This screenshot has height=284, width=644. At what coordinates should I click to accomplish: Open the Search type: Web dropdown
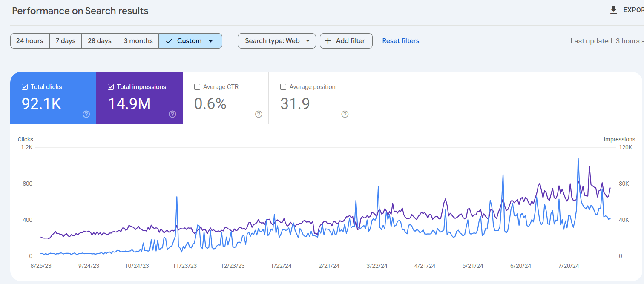pos(277,41)
